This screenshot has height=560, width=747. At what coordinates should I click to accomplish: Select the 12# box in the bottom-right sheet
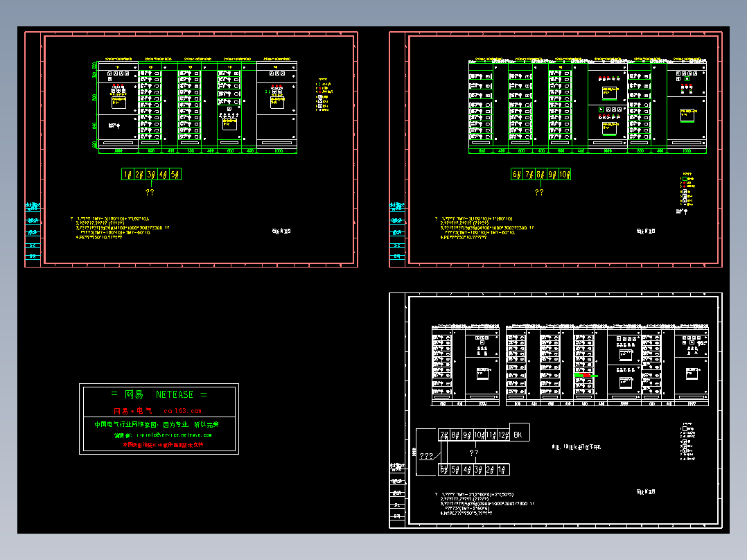pos(504,435)
